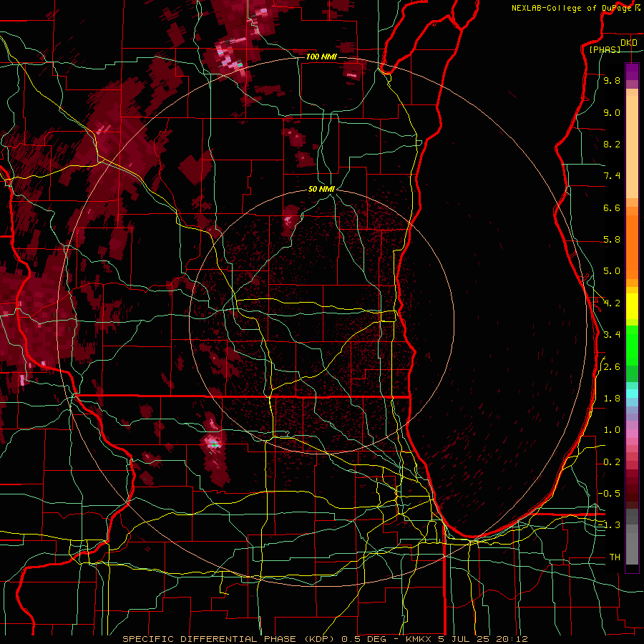Click the 1.0 scale value
This screenshot has height=644, width=644.
[x=612, y=431]
